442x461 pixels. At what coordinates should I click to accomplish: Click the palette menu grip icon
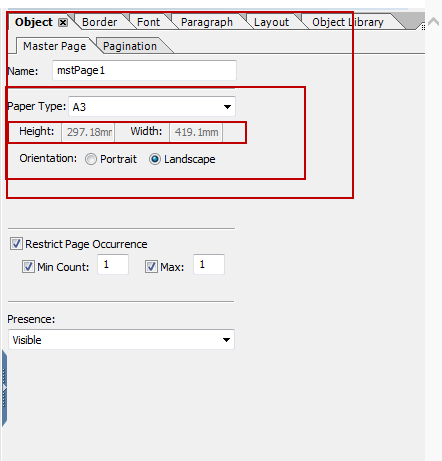point(423,27)
